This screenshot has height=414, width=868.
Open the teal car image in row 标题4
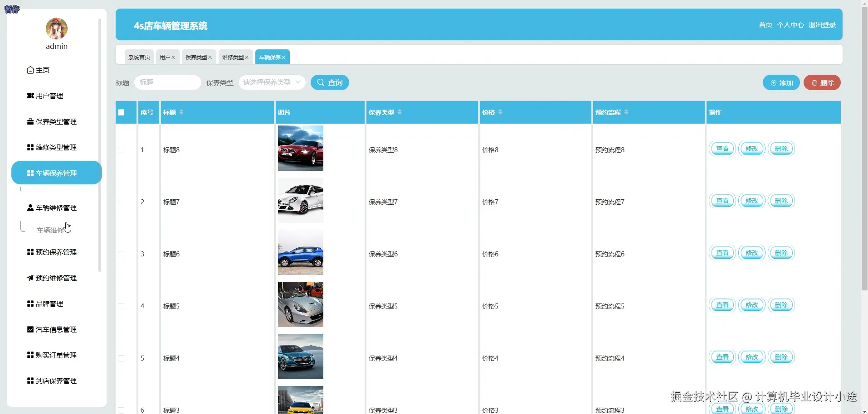click(x=301, y=356)
